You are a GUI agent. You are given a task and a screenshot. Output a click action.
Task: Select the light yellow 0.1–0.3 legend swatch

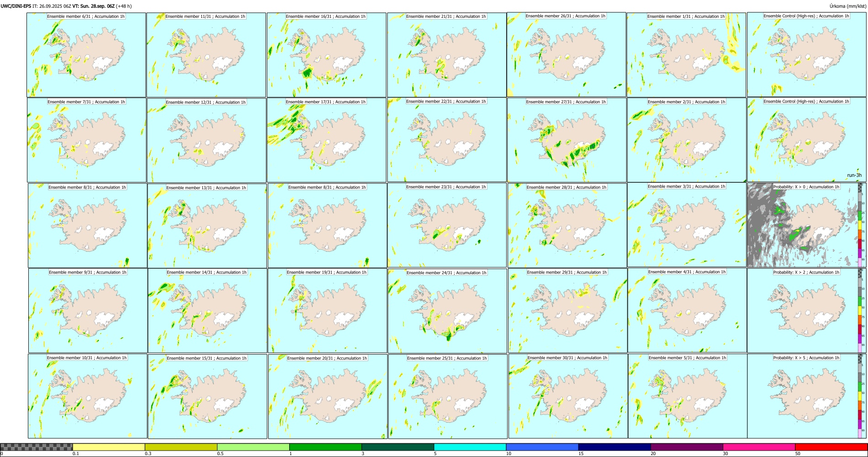tap(109, 447)
